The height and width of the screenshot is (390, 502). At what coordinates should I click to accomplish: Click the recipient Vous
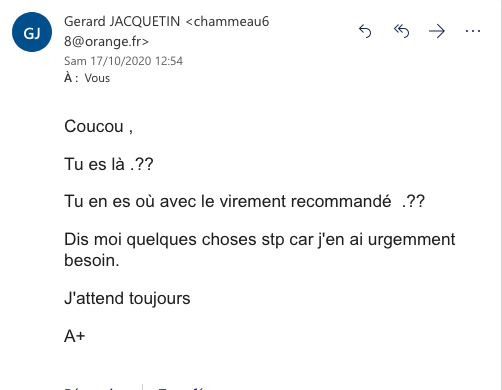pos(97,78)
